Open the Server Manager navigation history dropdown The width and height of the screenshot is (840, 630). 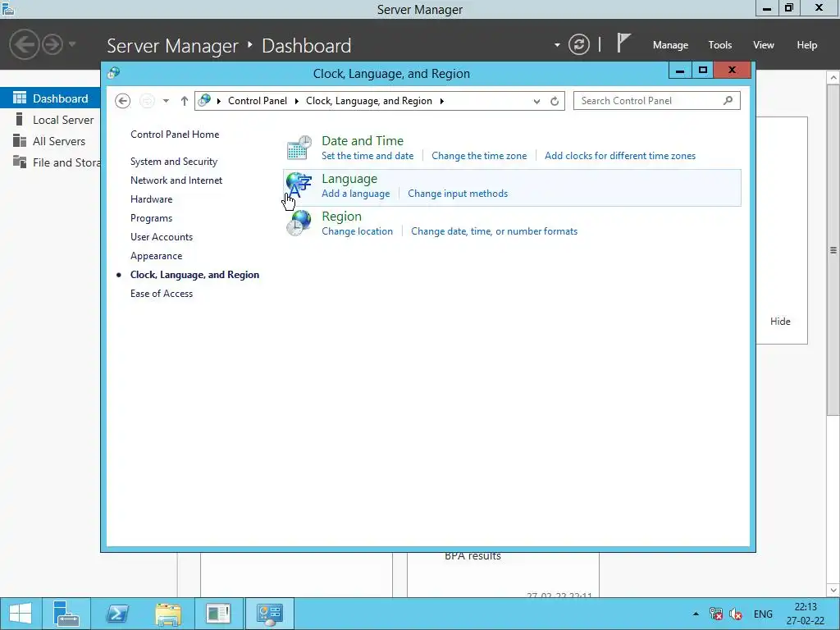[72, 44]
